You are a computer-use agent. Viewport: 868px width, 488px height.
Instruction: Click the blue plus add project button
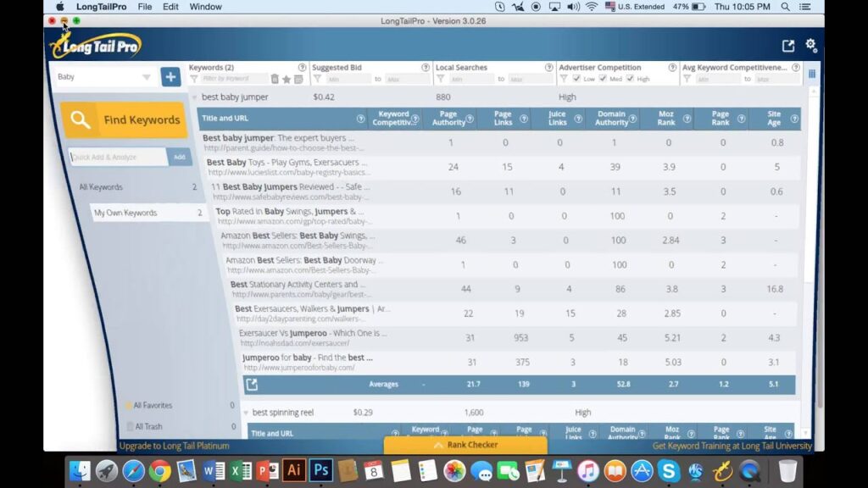pos(170,77)
